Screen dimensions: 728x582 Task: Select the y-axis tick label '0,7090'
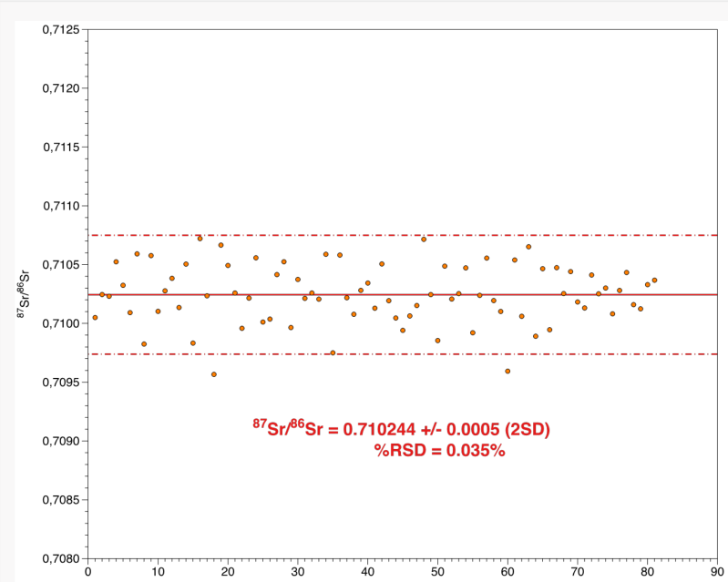point(61,442)
